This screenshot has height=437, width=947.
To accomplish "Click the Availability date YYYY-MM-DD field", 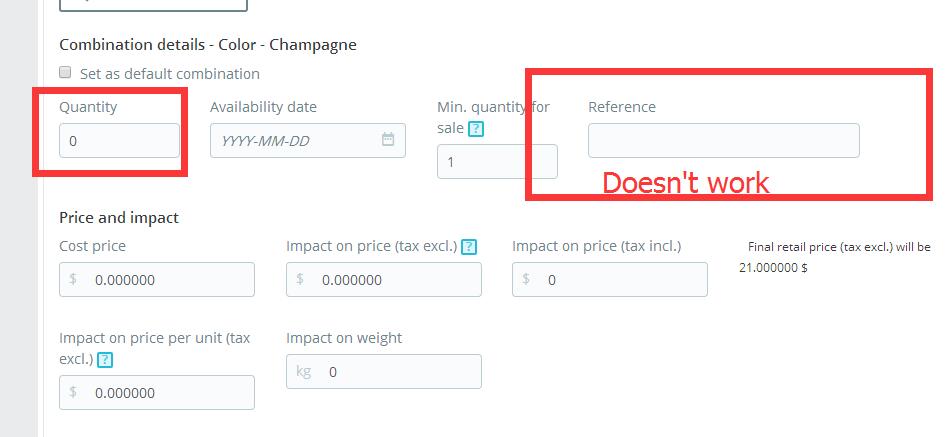I will point(308,141).
